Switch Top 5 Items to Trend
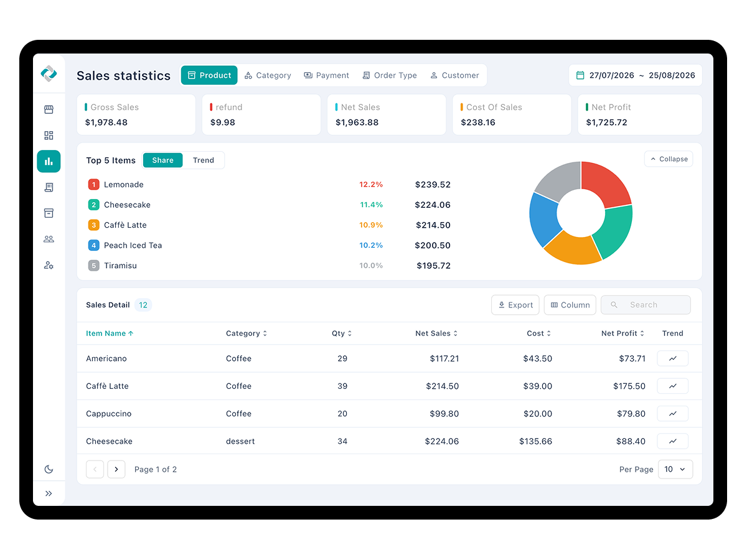The height and width of the screenshot is (560, 747). point(204,160)
